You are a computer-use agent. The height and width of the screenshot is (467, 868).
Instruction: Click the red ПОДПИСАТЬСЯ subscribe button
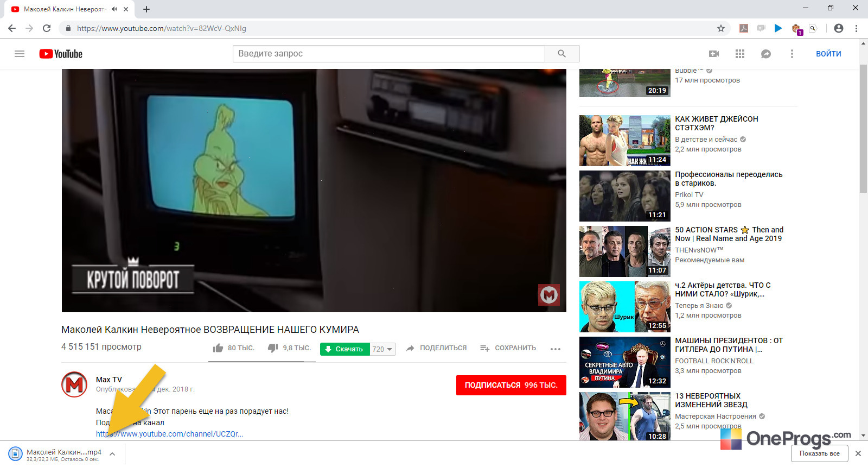(511, 385)
